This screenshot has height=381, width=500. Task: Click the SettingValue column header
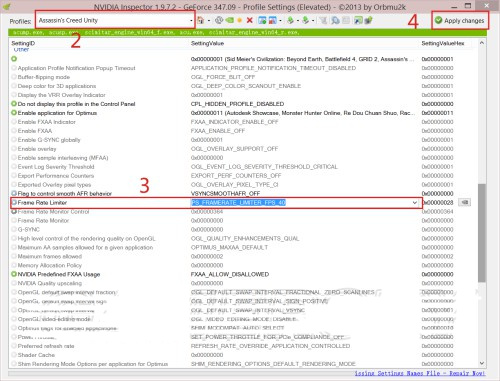[x=207, y=43]
